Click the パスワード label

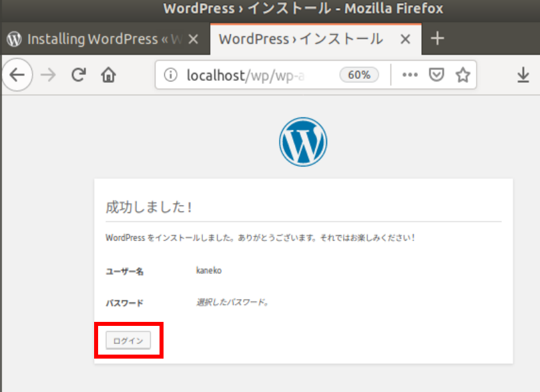tap(124, 303)
